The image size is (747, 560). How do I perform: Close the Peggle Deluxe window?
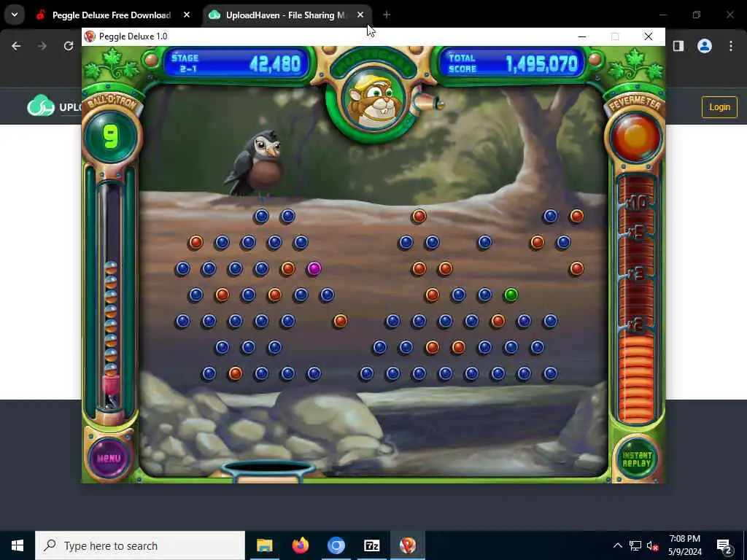tap(649, 36)
